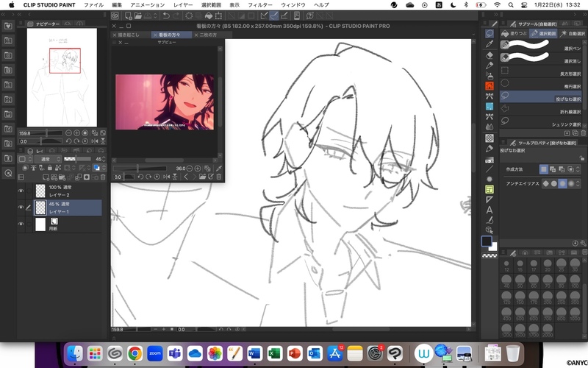Toggle reference layer lighthouse icon
The height and width of the screenshot is (368, 588).
coord(33,168)
